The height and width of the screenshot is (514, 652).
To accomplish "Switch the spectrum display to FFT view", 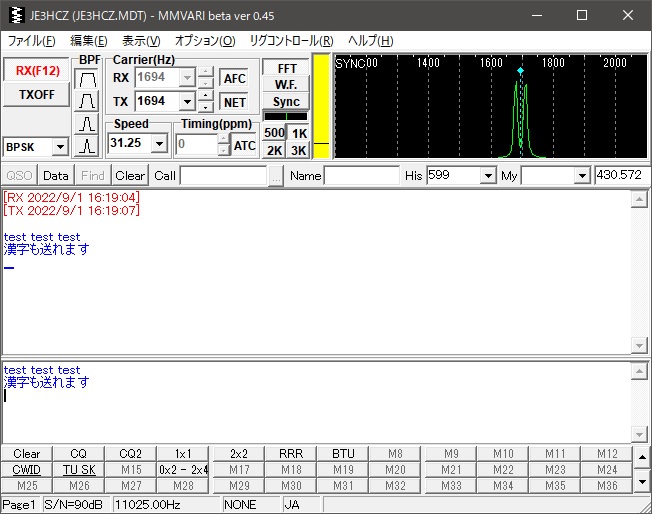I will [x=286, y=68].
